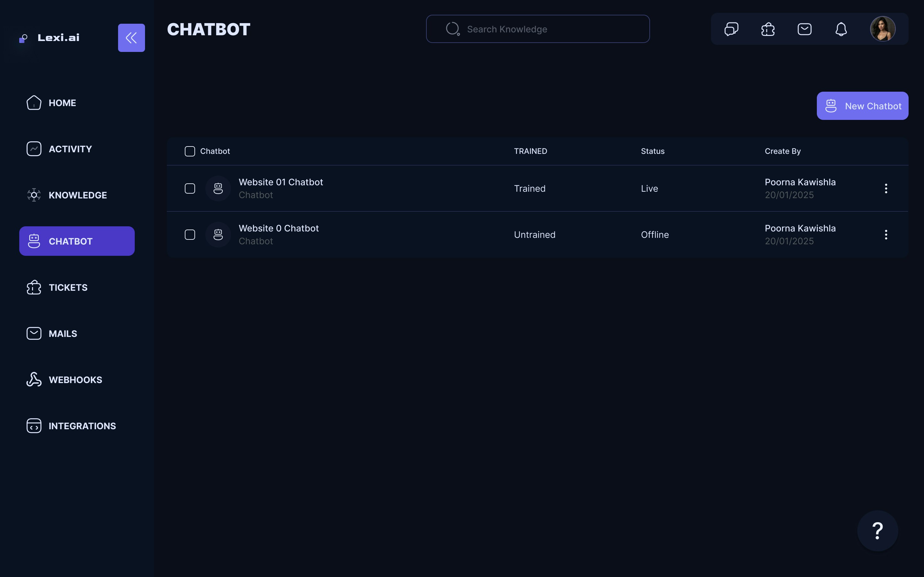Open notifications bell icon
The image size is (924, 577).
click(x=841, y=29)
